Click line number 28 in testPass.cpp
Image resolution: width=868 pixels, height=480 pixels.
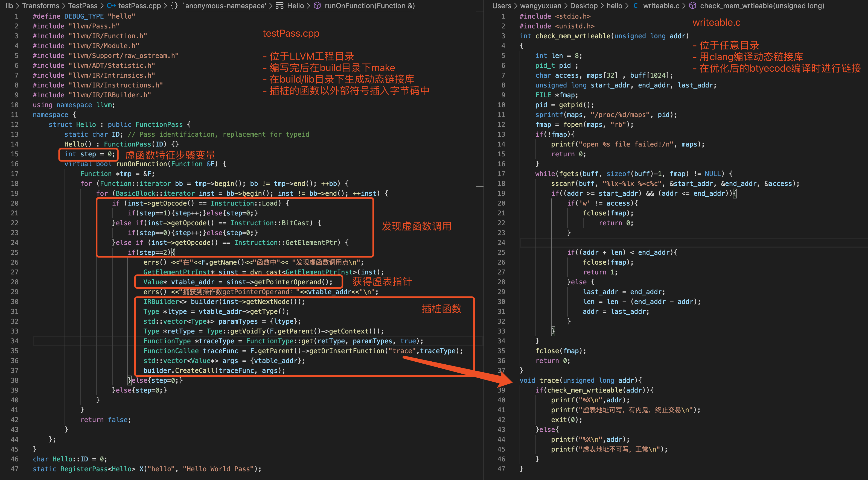[x=14, y=282]
